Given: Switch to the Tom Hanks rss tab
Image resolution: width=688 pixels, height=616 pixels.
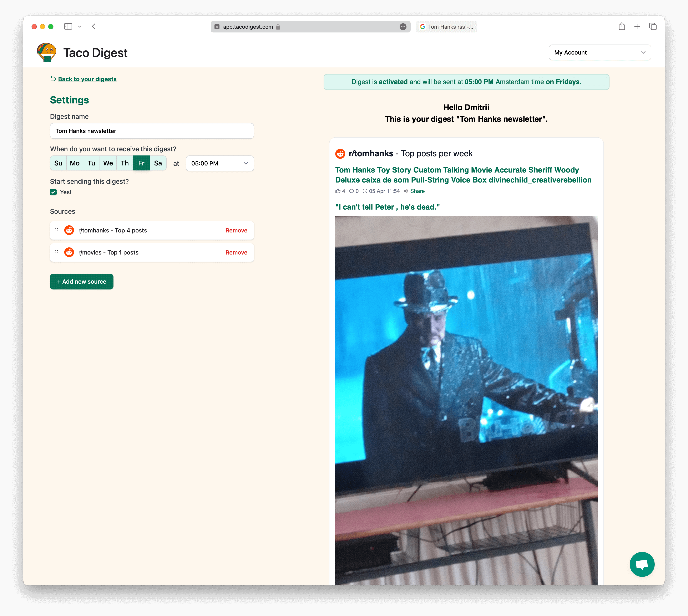Looking at the screenshot, I should tap(446, 27).
